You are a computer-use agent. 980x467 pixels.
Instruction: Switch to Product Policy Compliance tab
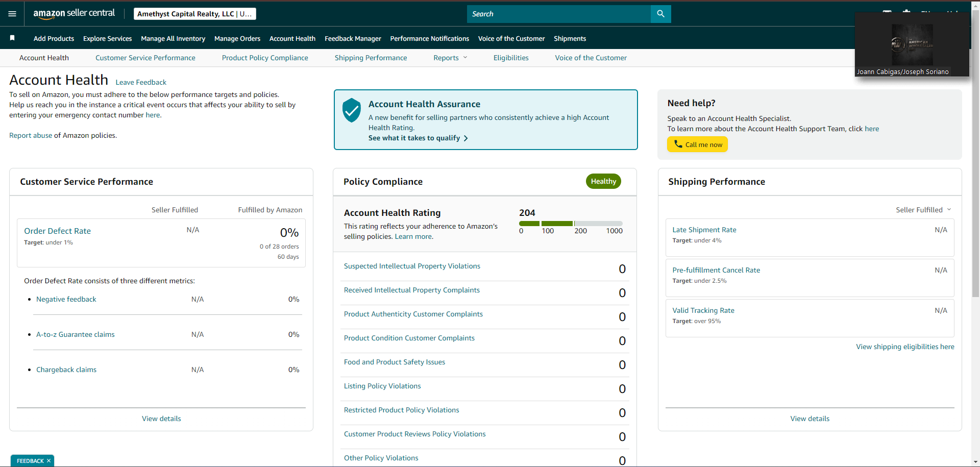click(265, 58)
